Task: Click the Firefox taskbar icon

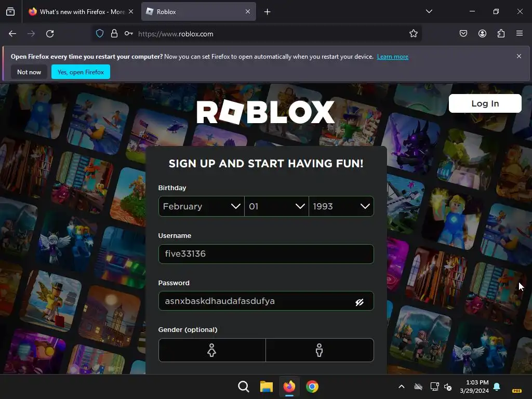Action: tap(289, 387)
